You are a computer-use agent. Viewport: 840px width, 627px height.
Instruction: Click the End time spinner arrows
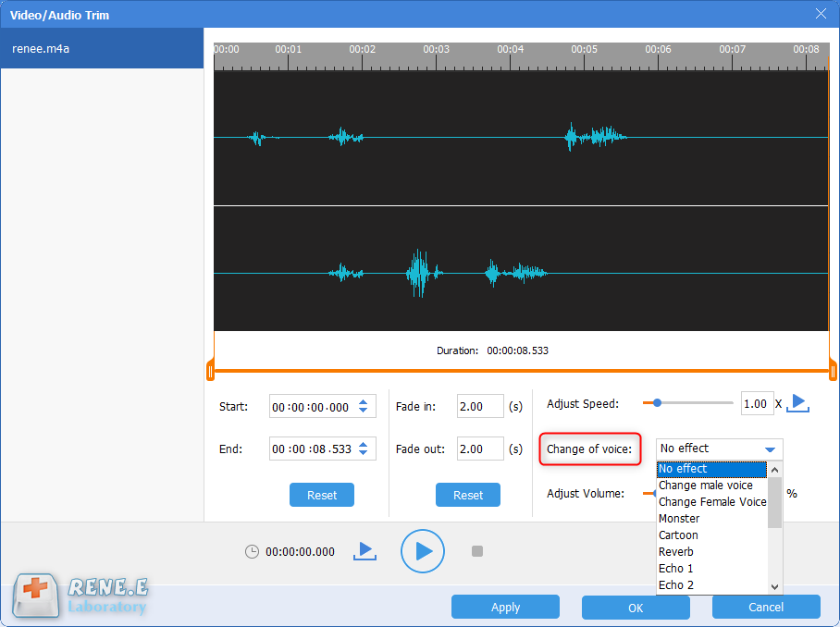point(363,449)
